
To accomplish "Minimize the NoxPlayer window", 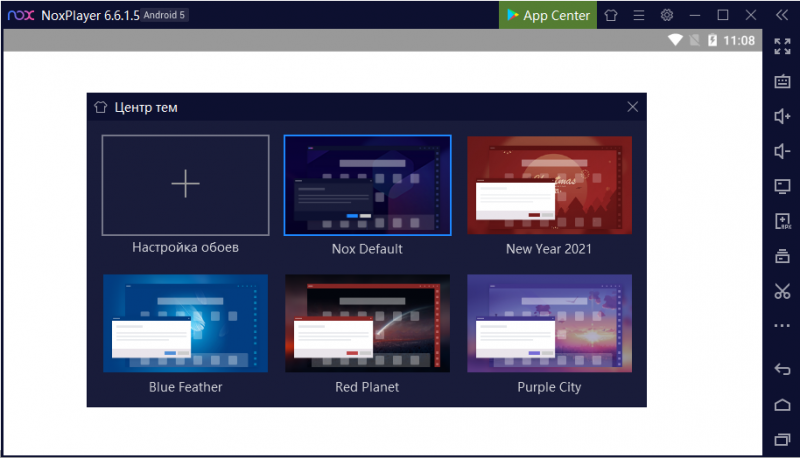I will click(694, 15).
